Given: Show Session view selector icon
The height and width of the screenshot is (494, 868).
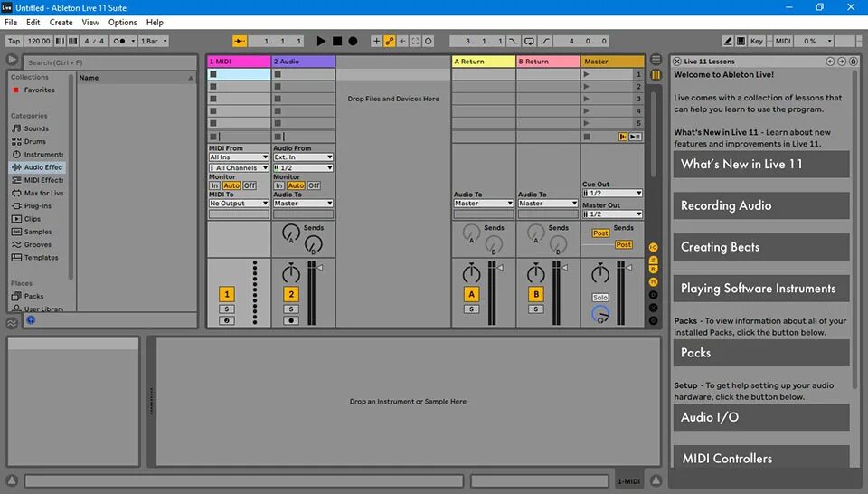Looking at the screenshot, I should point(656,75).
